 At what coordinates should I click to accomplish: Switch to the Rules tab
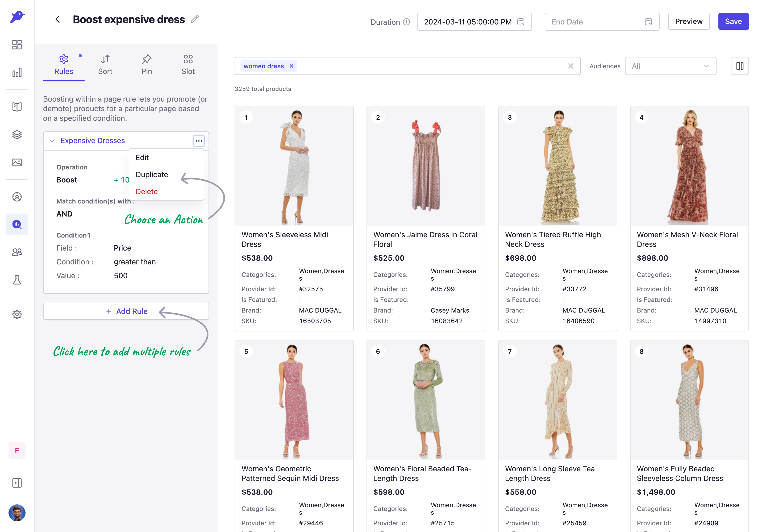click(64, 65)
